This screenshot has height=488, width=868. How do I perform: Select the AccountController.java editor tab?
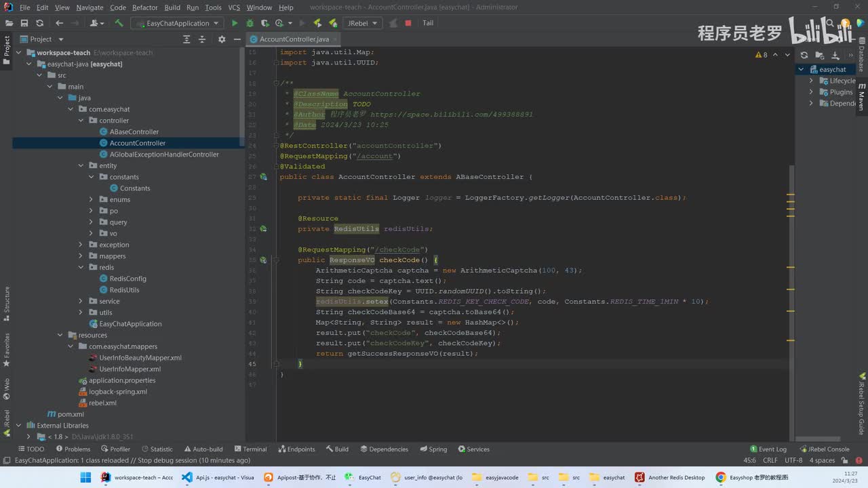294,39
